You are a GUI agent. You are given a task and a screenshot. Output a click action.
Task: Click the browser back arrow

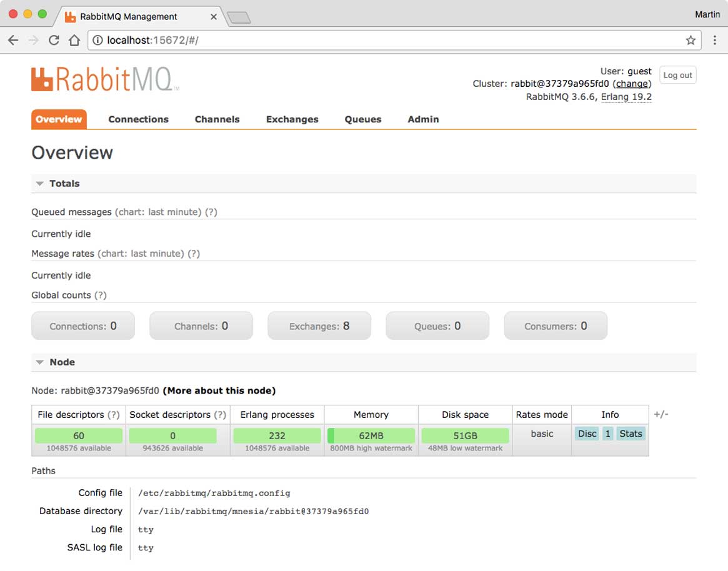point(13,41)
